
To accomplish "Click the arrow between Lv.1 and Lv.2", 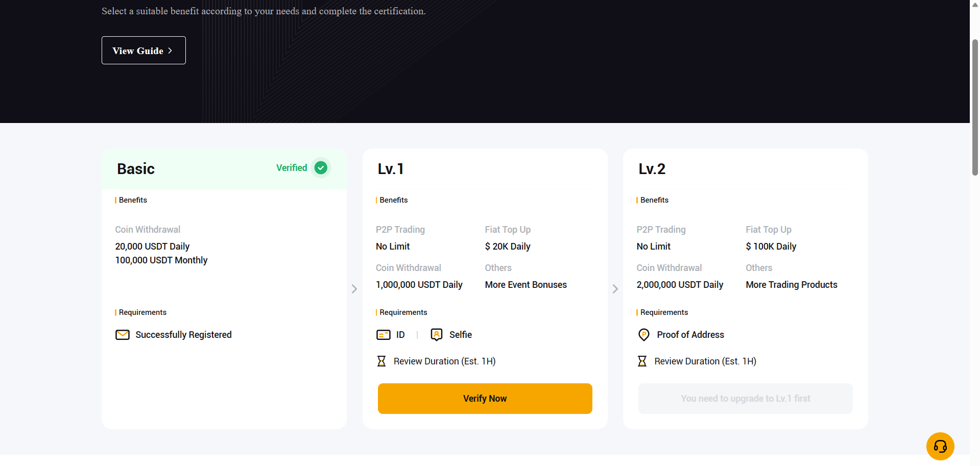I will pyautogui.click(x=615, y=289).
